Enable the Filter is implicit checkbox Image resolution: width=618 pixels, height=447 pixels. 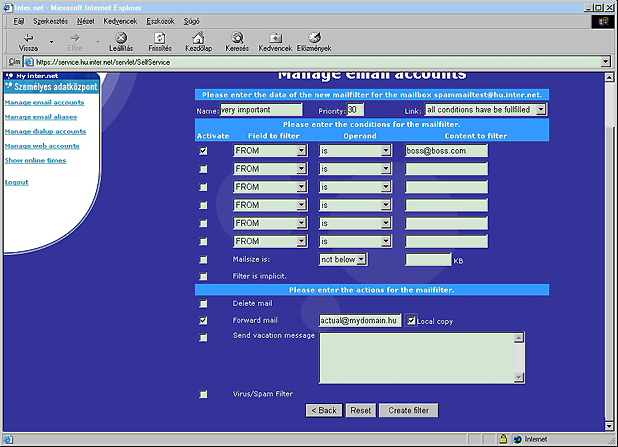(x=203, y=276)
